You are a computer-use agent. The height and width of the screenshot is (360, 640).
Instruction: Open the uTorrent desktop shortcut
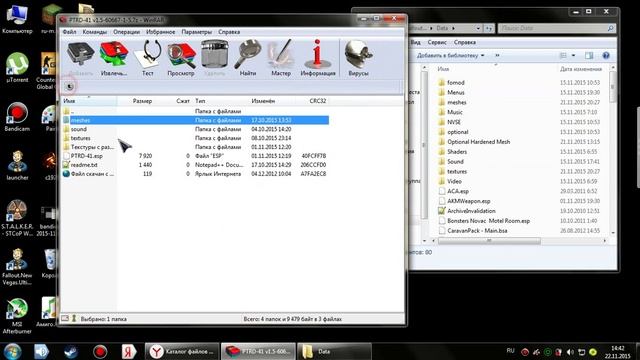pos(17,68)
